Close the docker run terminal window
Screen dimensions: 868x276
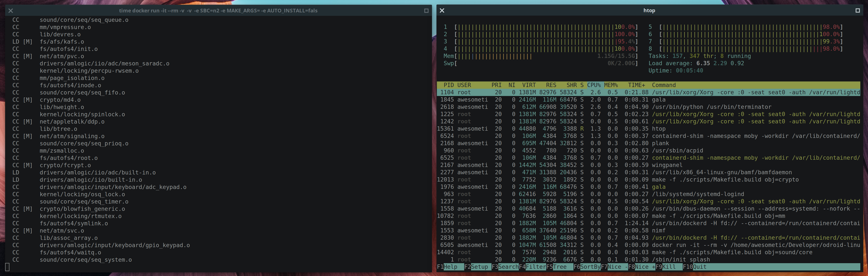tap(10, 11)
